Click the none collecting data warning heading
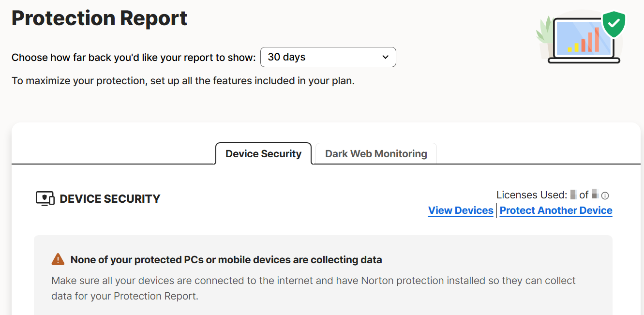644x315 pixels. (226, 260)
